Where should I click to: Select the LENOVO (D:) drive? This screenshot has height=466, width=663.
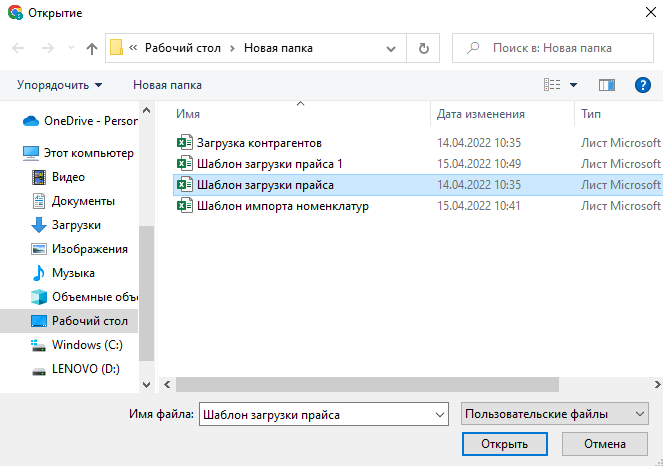[x=85, y=369]
